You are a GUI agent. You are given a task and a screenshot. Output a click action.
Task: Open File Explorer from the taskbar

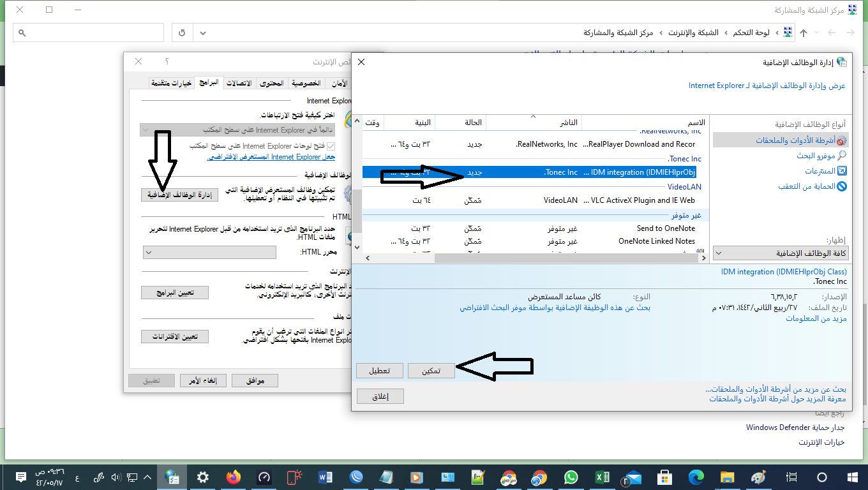(727, 477)
